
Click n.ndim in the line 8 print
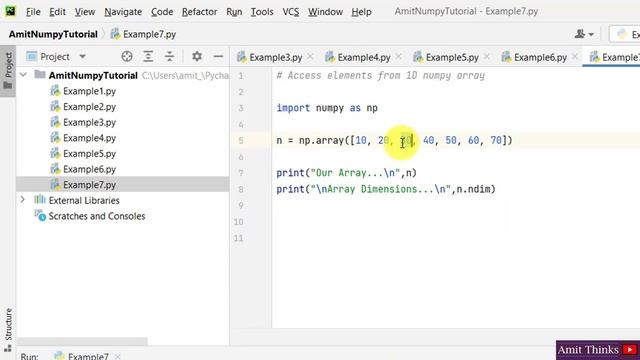coord(473,189)
